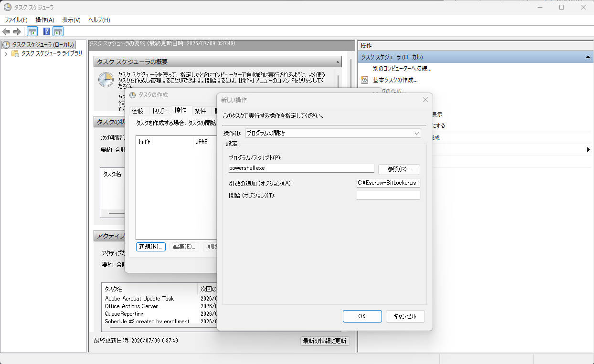The image size is (594, 364).
Task: Switch to the トリガー tab
Action: pyautogui.click(x=160, y=111)
